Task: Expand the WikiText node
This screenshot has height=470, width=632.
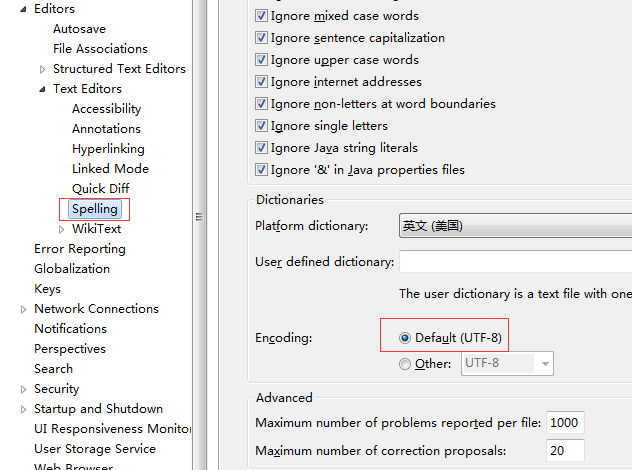Action: (61, 229)
